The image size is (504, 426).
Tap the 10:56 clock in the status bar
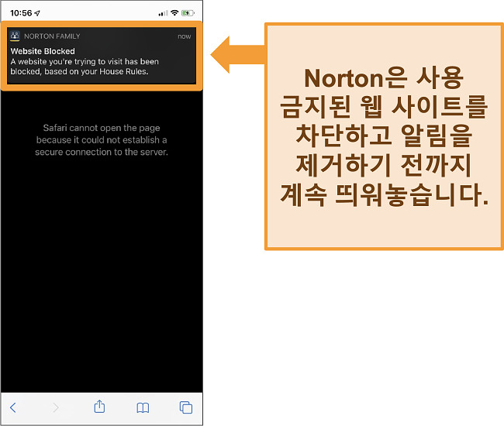pyautogui.click(x=21, y=13)
